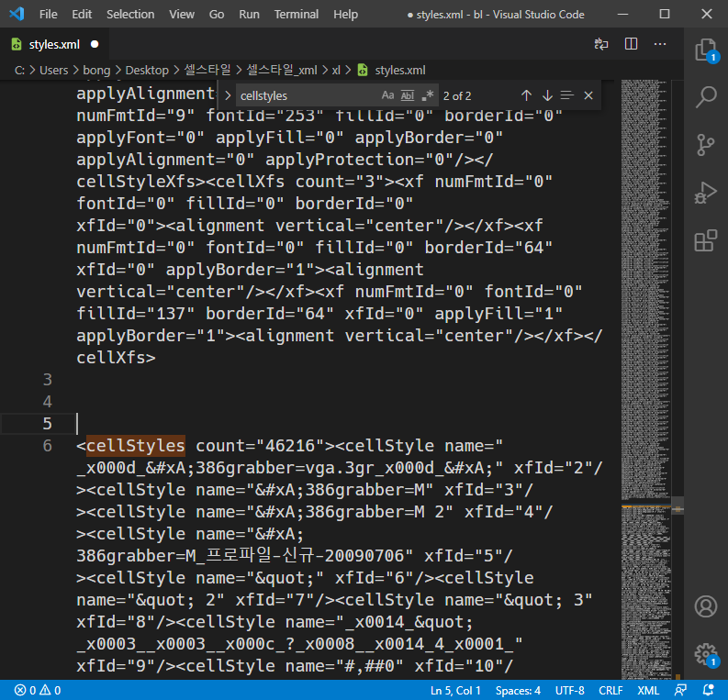Click the 셀스타일_xml breadcrumb folder
Screen dimensions: 728x700
pyautogui.click(x=282, y=70)
